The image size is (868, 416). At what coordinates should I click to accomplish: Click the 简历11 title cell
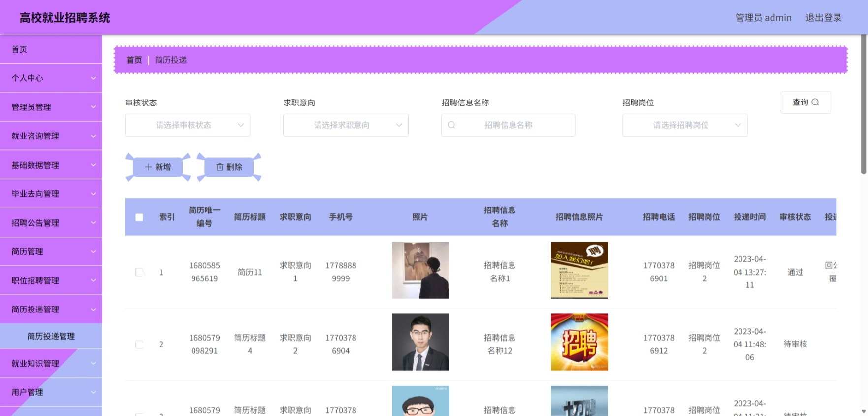(250, 272)
